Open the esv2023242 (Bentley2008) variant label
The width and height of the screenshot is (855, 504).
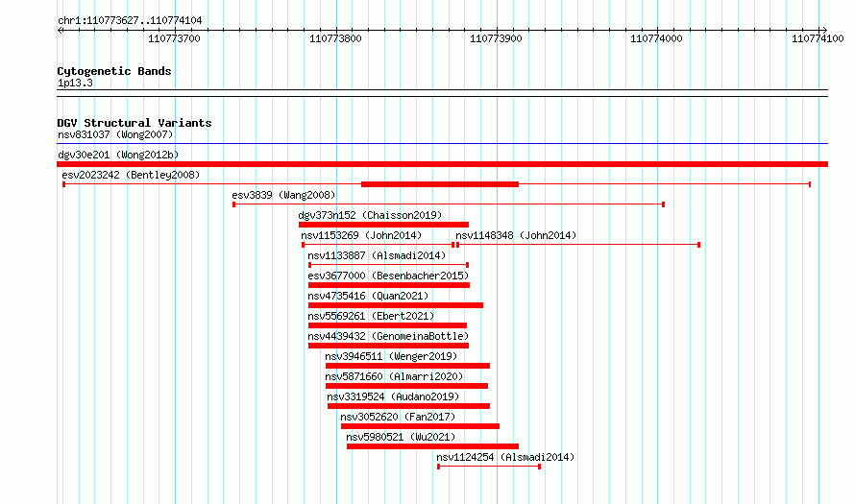click(x=131, y=175)
